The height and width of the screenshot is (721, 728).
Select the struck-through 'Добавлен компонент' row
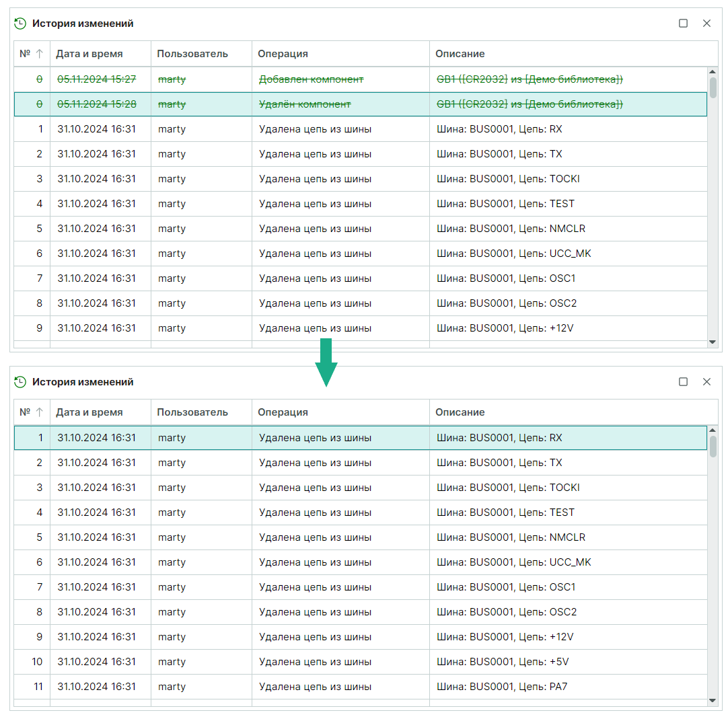311,79
